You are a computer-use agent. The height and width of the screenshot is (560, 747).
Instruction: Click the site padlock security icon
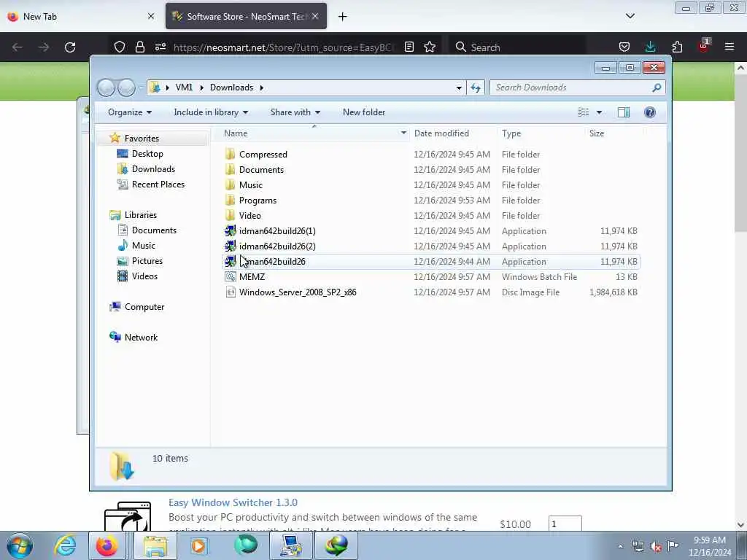(139, 47)
